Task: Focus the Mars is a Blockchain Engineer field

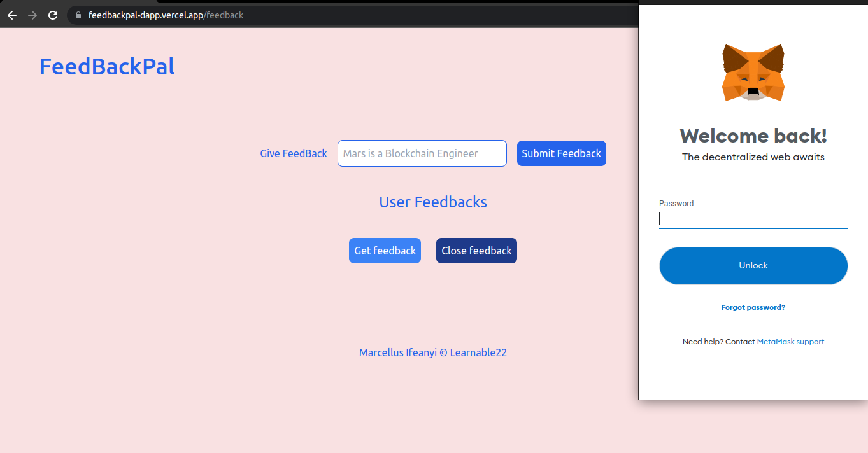Action: point(422,153)
